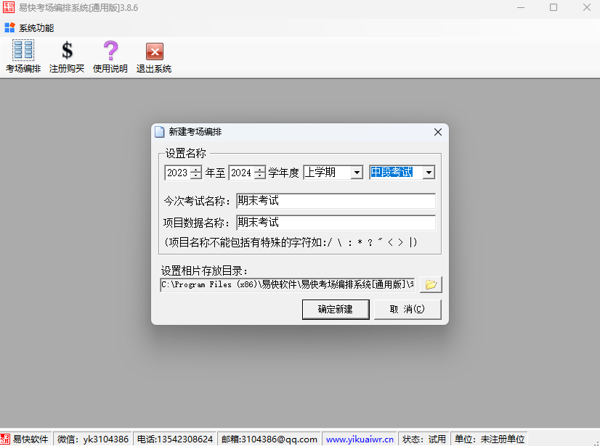Screen dimensions: 600x446
Task: Click the 项目数据名称 input field
Action: [335, 222]
